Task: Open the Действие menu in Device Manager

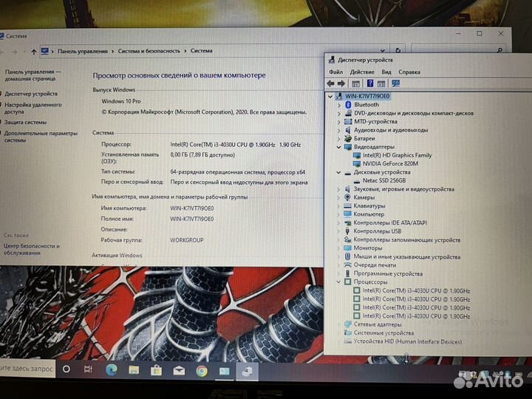Action: click(362, 72)
